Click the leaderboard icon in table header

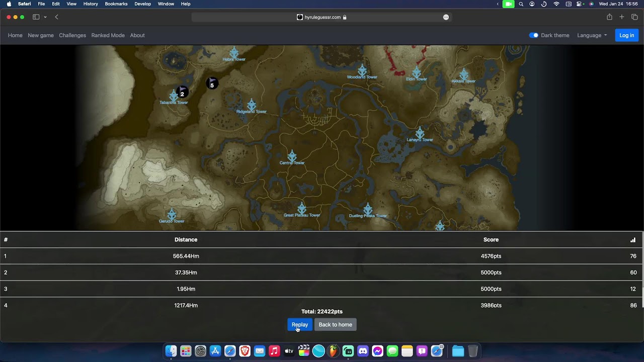coord(633,240)
